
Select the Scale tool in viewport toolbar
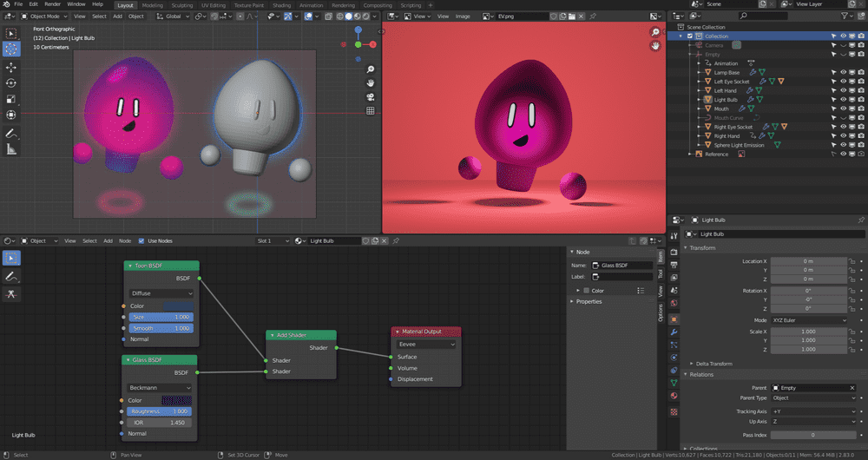(11, 99)
